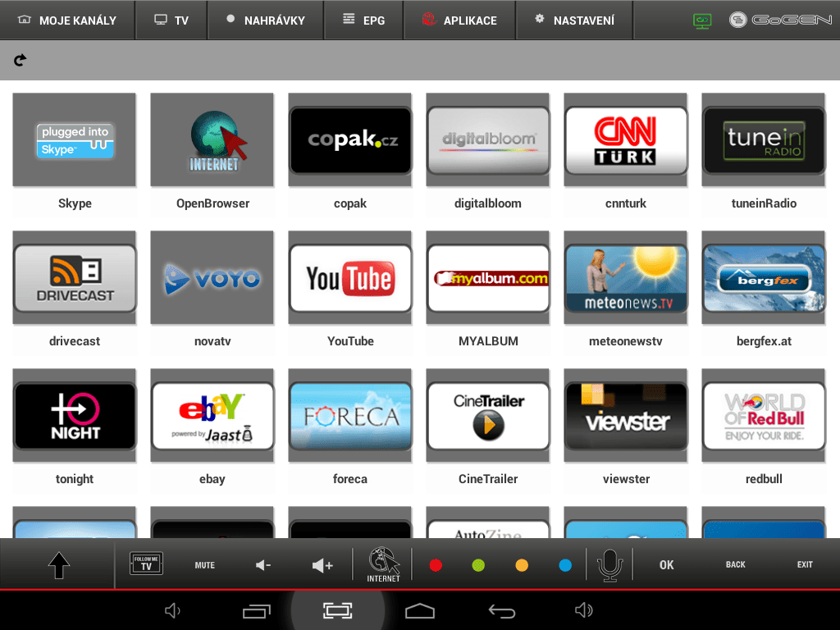Click the blue color remote button

565,565
